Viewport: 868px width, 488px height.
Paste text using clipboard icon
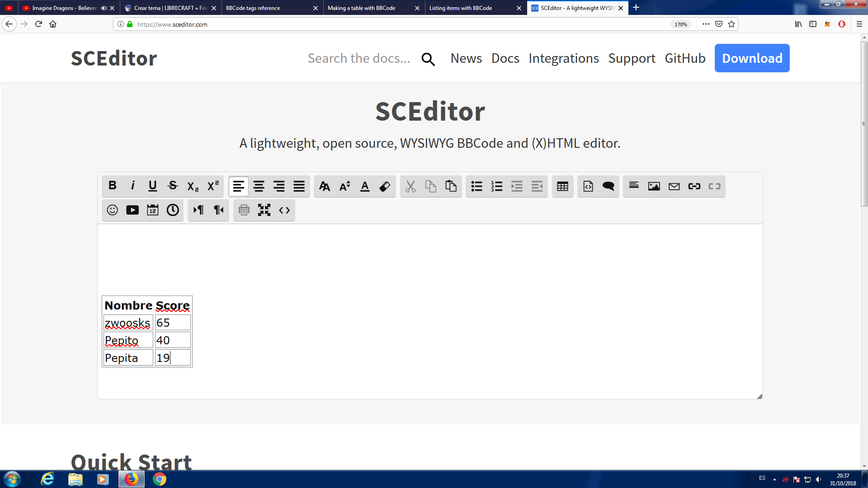point(451,186)
